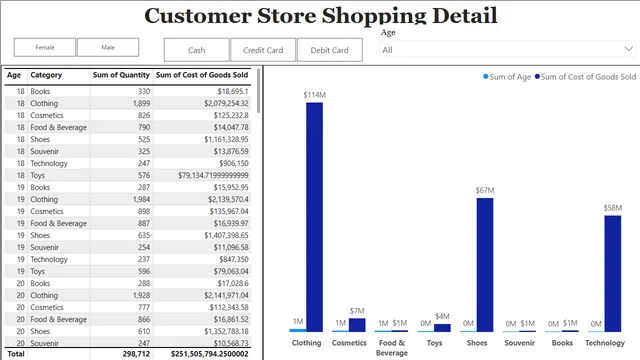
Task: Select cell $16,861.52 in table
Action: click(x=231, y=319)
